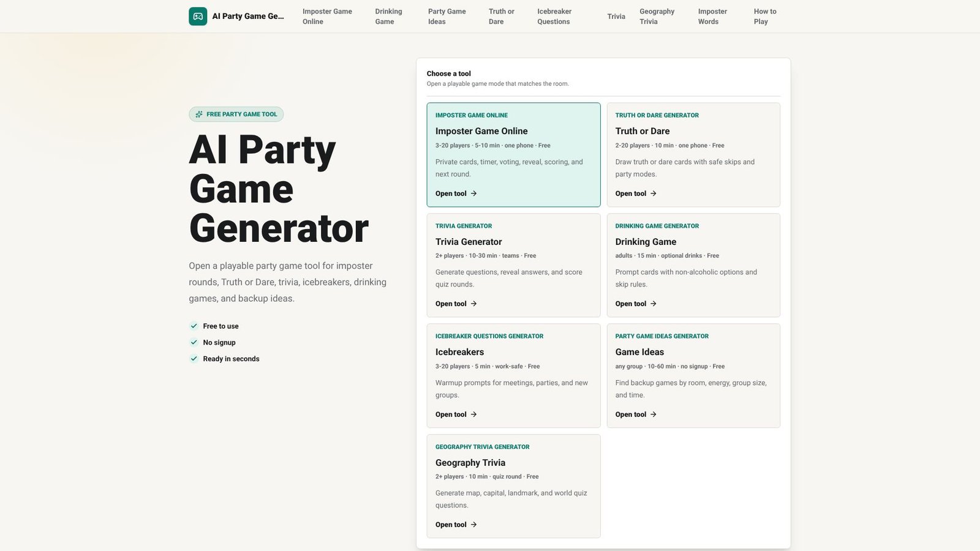Click the AI Party Game Ge... site title
This screenshot has width=980, height=551.
coord(248,17)
